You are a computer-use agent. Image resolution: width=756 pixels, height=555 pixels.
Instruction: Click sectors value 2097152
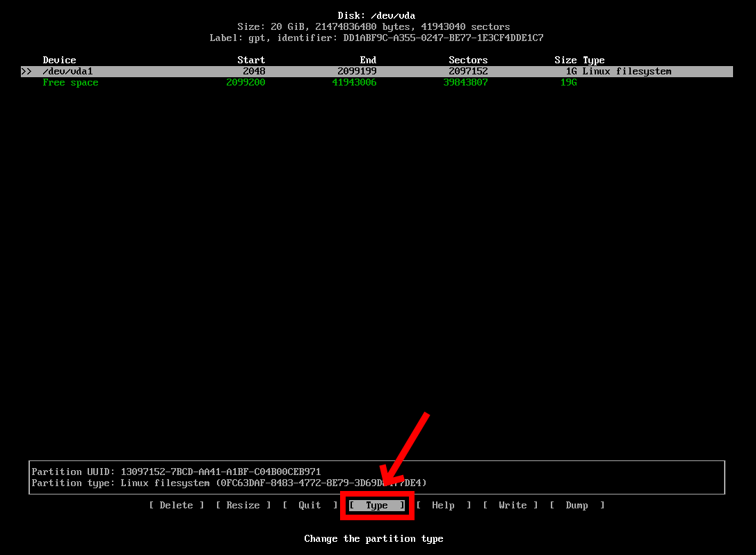pos(468,72)
